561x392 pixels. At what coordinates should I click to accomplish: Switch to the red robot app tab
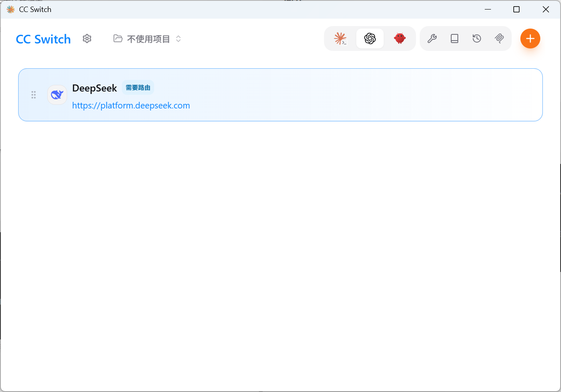pos(400,38)
